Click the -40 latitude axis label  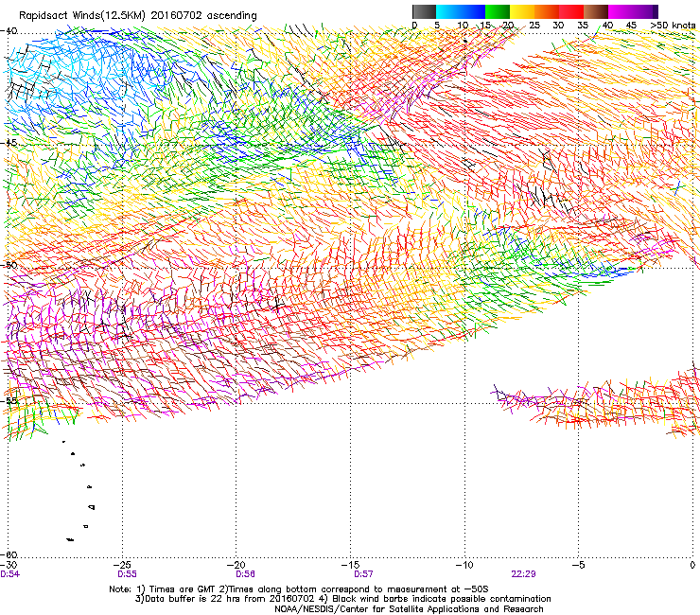(9, 31)
